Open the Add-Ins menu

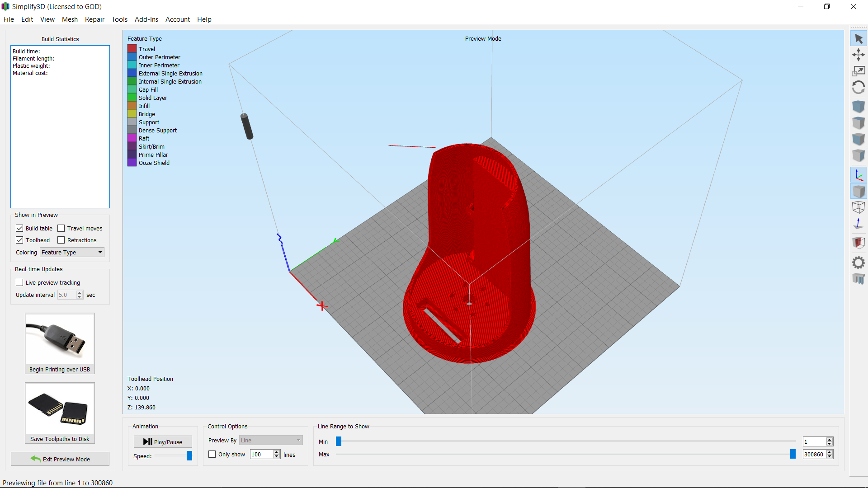[146, 19]
